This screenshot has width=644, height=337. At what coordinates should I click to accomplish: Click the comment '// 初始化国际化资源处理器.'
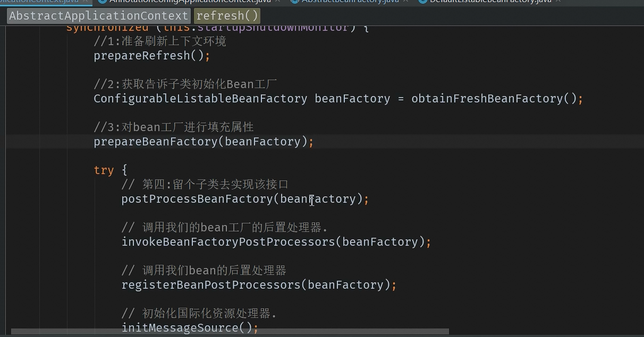click(x=199, y=314)
